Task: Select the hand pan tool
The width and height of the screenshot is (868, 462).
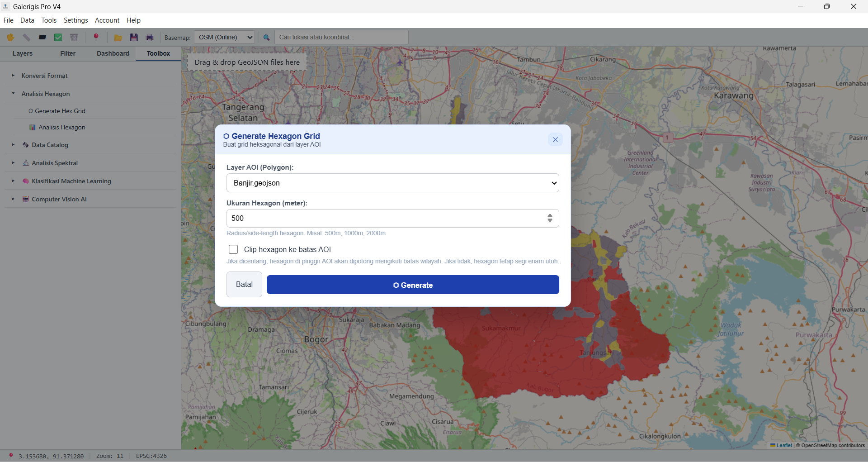Action: point(10,38)
